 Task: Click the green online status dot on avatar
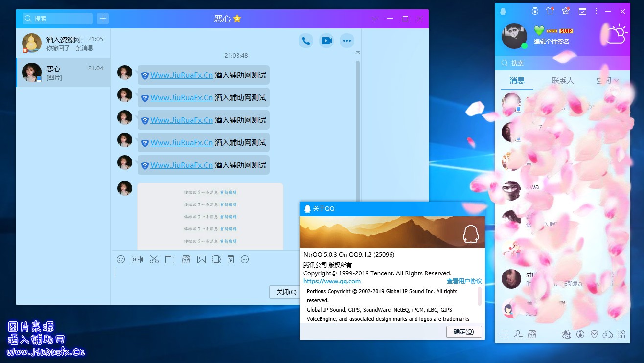point(525,46)
